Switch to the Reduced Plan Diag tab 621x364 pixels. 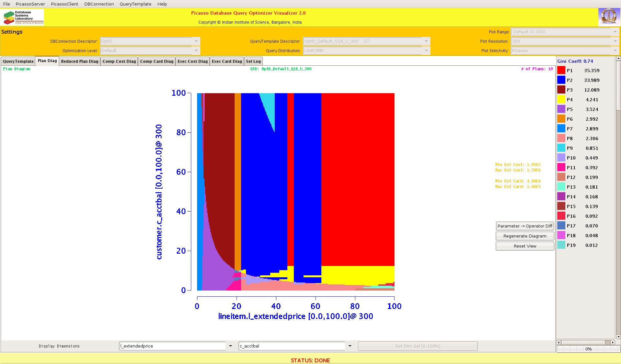(x=80, y=61)
